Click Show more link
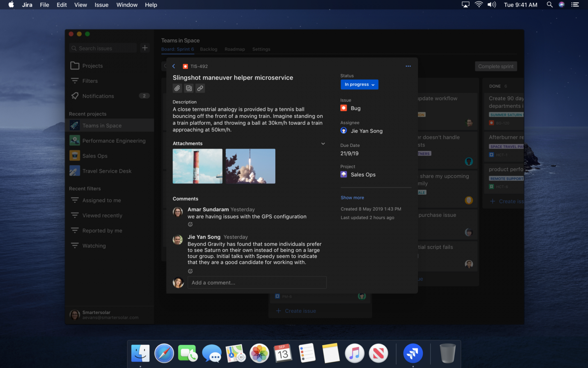Viewport: 588px width, 368px height. (352, 197)
